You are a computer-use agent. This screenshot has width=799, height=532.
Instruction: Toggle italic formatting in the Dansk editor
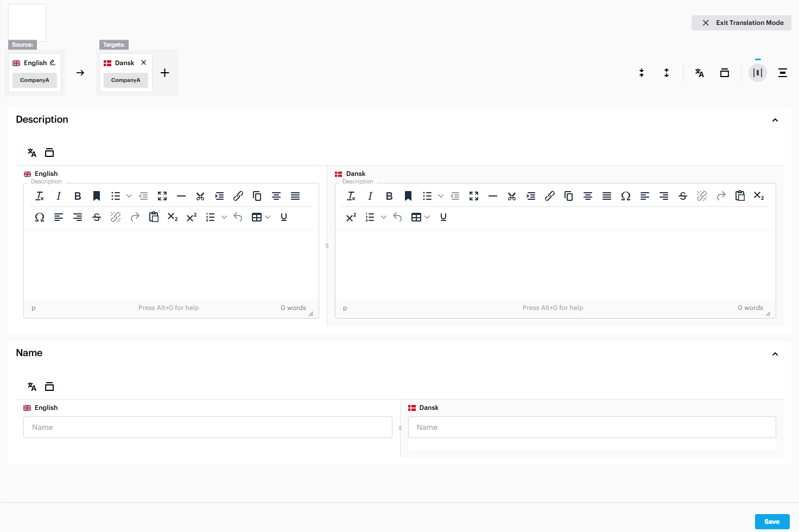[x=370, y=196]
